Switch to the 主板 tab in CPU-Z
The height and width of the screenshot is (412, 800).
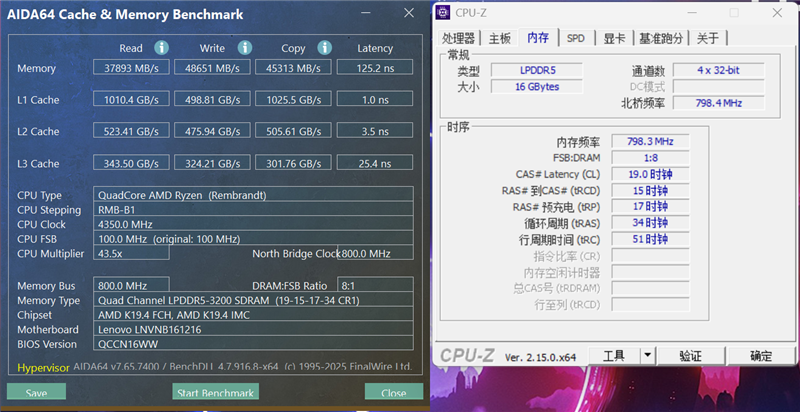499,38
